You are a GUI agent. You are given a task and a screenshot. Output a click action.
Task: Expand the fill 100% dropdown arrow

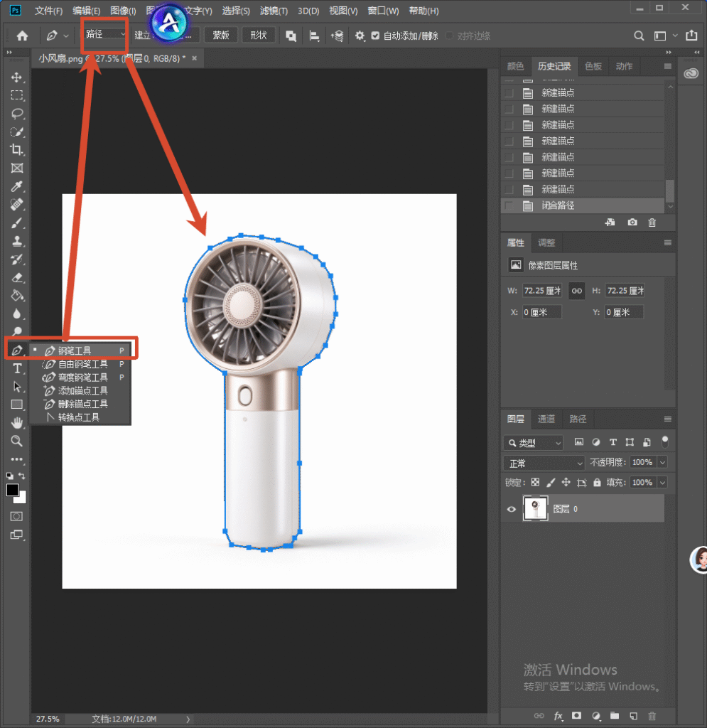662,483
